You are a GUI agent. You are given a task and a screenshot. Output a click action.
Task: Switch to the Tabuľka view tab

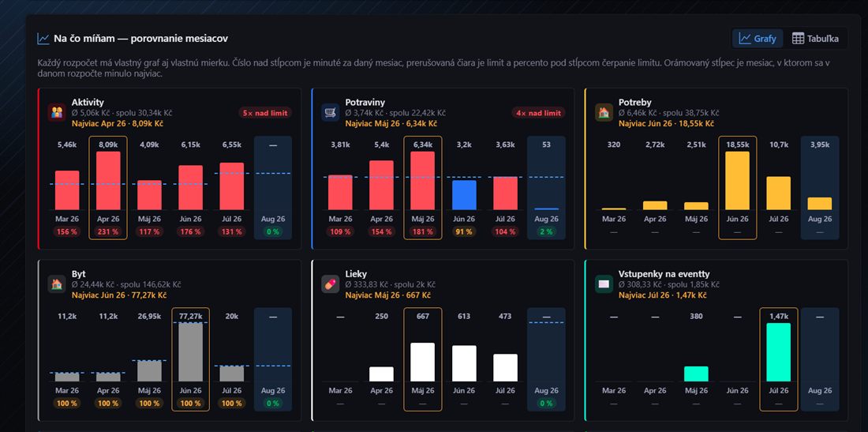click(x=815, y=39)
